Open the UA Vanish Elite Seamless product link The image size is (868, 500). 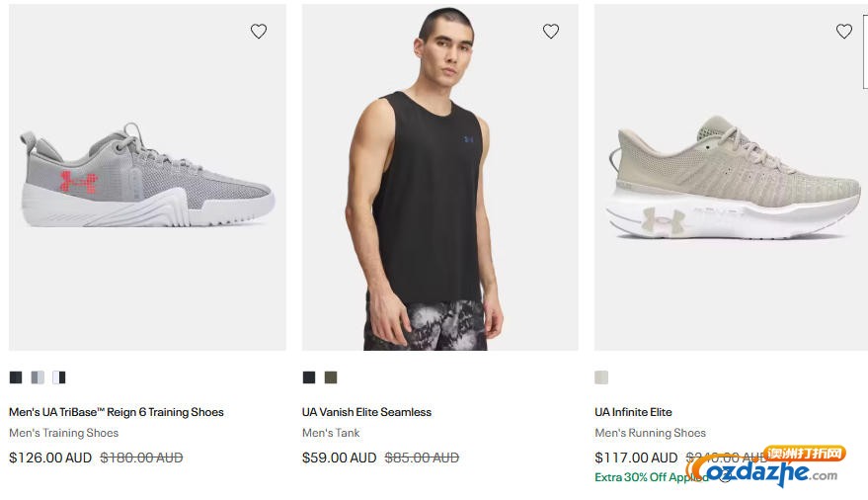point(366,412)
